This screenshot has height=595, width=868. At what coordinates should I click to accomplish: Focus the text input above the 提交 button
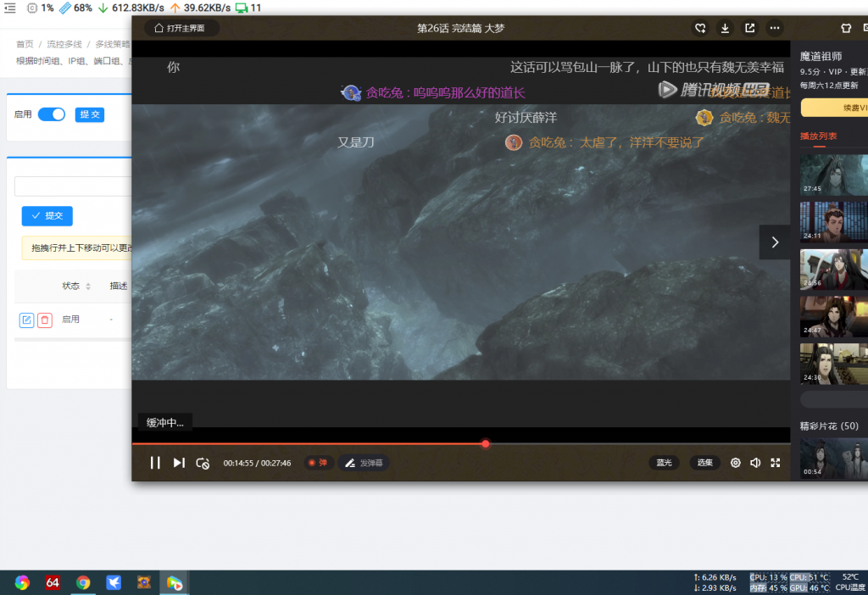[73, 186]
